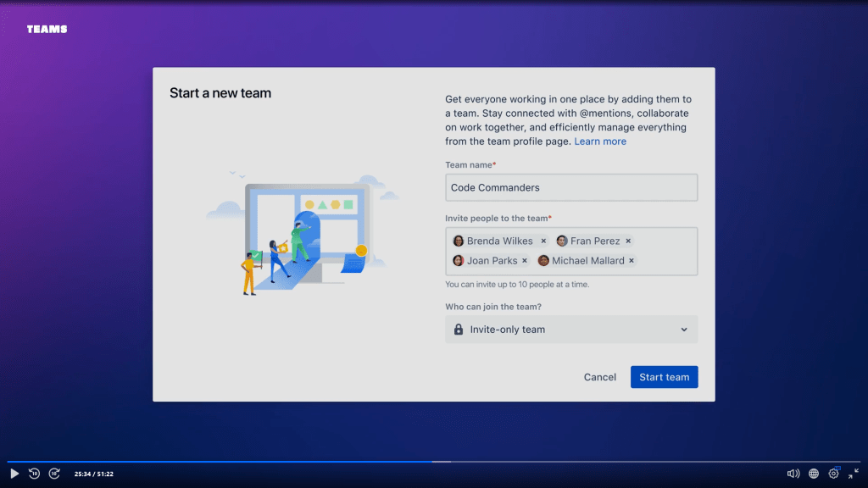The width and height of the screenshot is (868, 488).
Task: Click the lock icon in team privacy selector
Action: tap(459, 330)
